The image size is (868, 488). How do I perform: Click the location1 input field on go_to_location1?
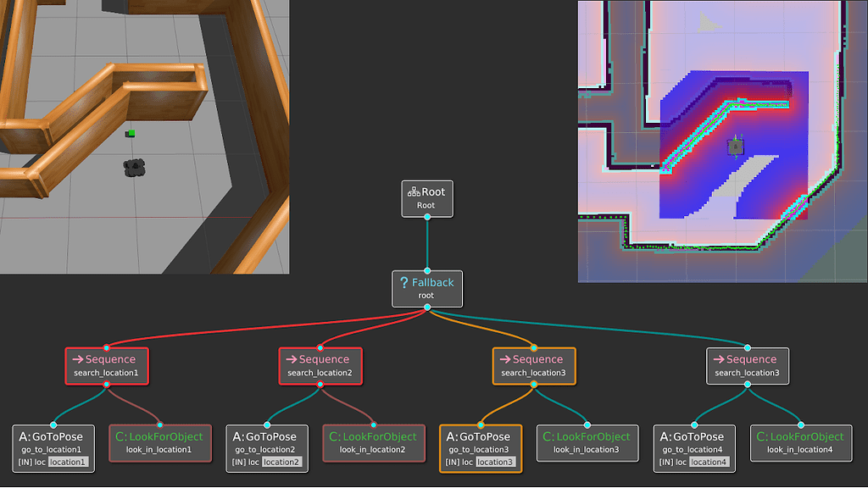(68, 462)
